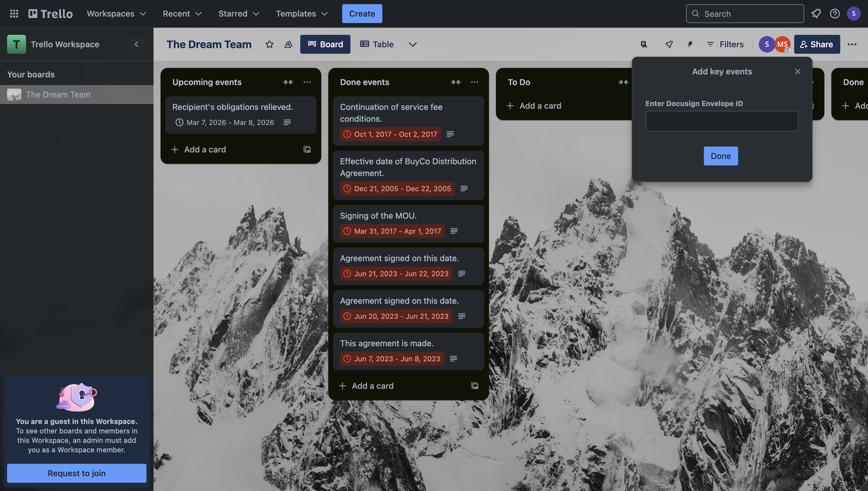
Task: Click the board visibility icon
Action: (288, 44)
